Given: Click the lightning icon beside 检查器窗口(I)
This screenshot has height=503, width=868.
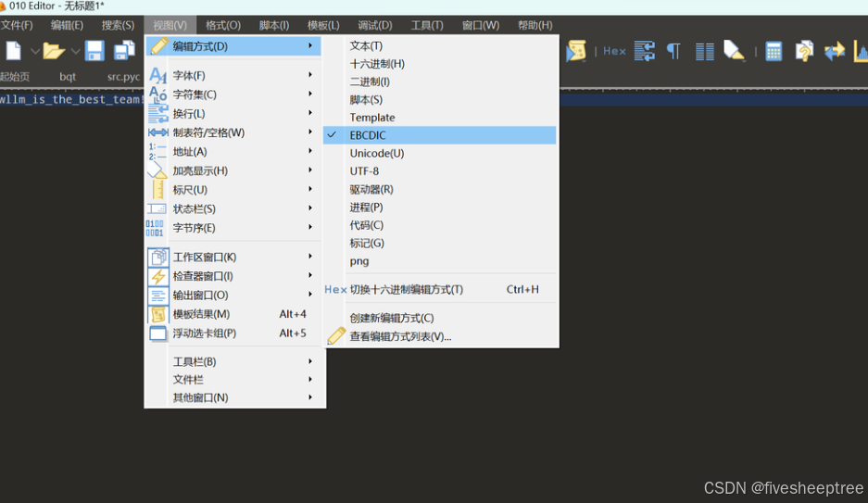Looking at the screenshot, I should (x=158, y=275).
